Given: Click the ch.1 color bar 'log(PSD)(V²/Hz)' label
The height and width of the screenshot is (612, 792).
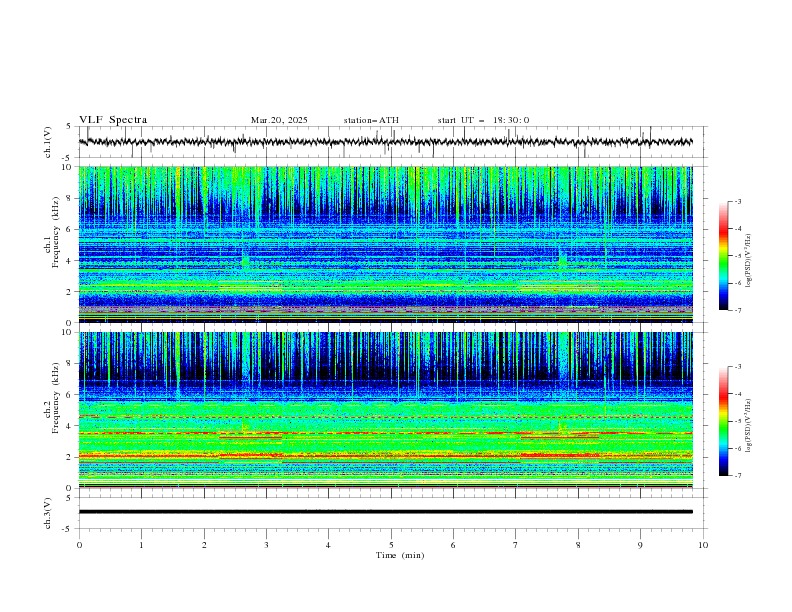Looking at the screenshot, I should 748,261.
